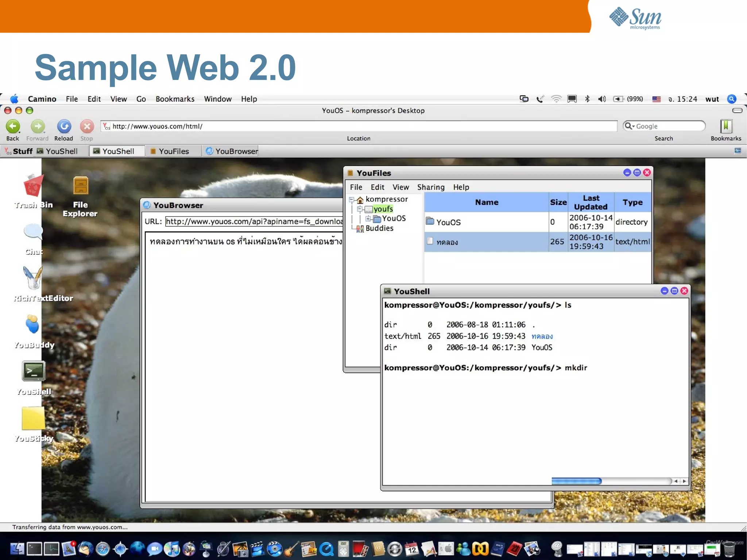Open the Apple menu icon
This screenshot has width=747, height=560.
point(14,99)
